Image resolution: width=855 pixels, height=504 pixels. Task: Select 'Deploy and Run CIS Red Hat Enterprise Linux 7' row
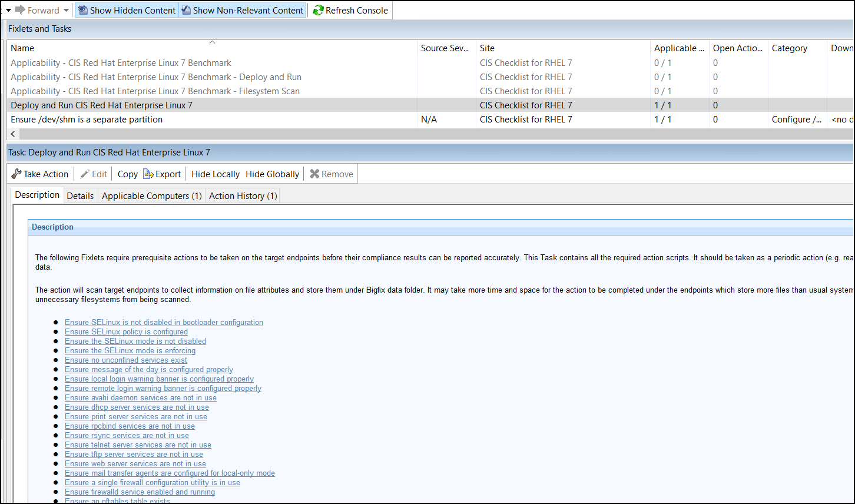(430, 105)
